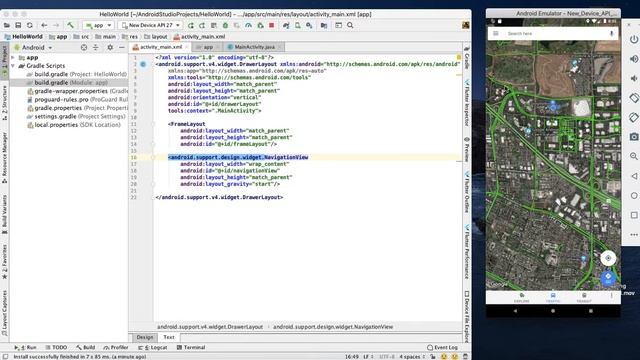Click the layout breadcrumb folder

click(156, 37)
